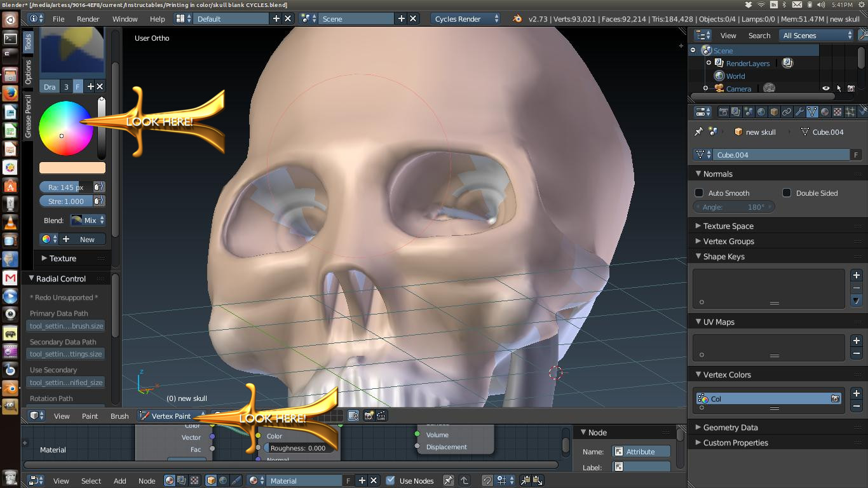Toggle Camera renderability in outliner

coord(851,88)
